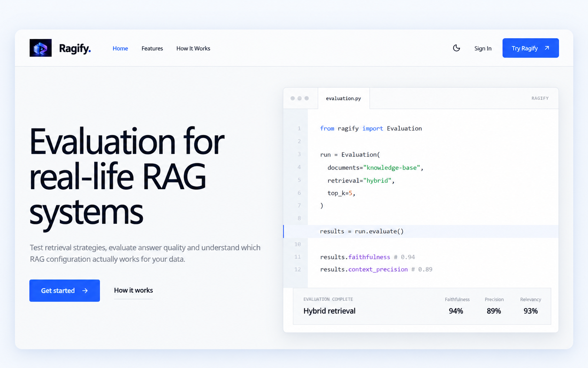The height and width of the screenshot is (368, 588).
Task: Click the top_k=5 code line
Action: coord(341,193)
